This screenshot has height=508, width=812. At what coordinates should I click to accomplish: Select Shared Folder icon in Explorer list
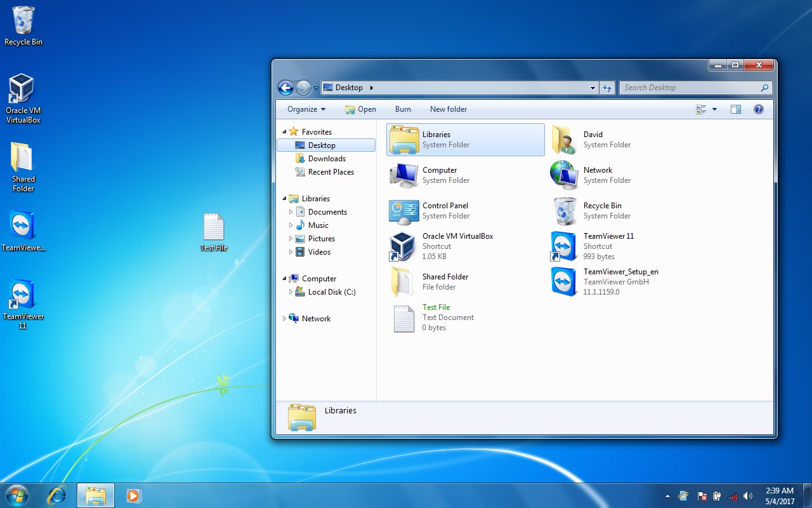[403, 282]
